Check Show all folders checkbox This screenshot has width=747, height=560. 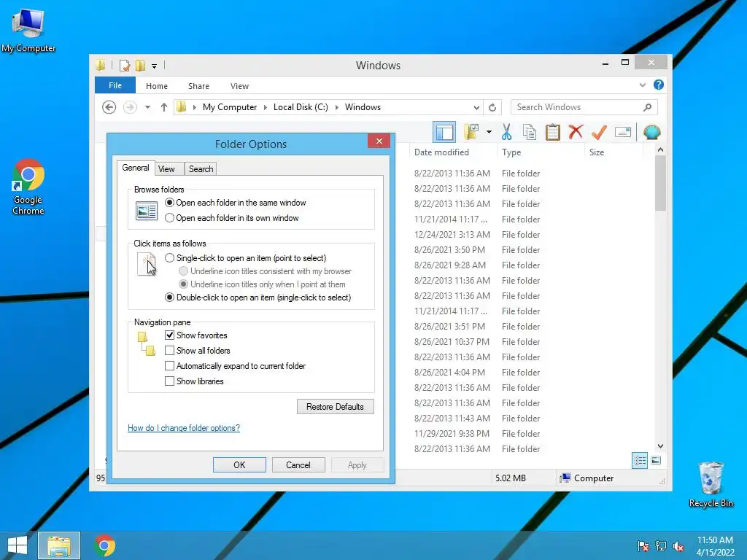(x=169, y=351)
